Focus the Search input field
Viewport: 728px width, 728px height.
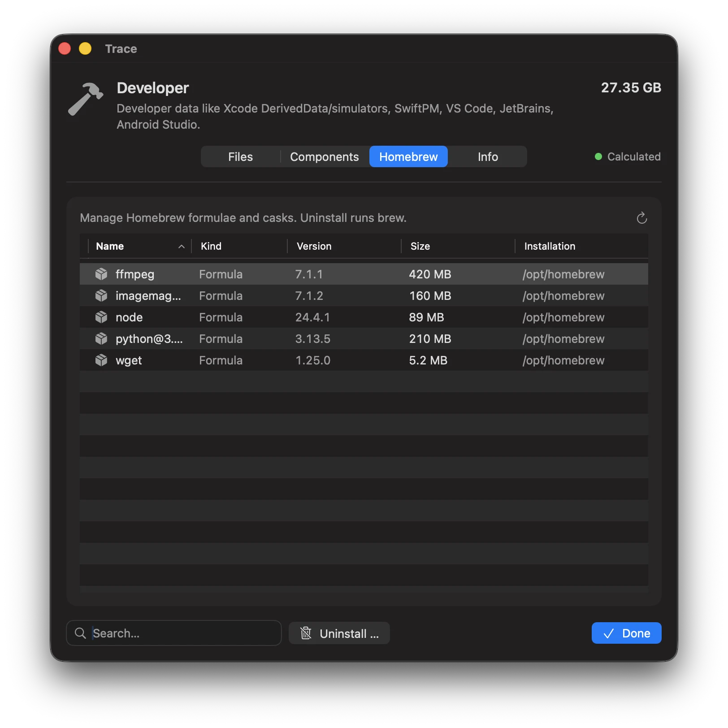pyautogui.click(x=174, y=633)
